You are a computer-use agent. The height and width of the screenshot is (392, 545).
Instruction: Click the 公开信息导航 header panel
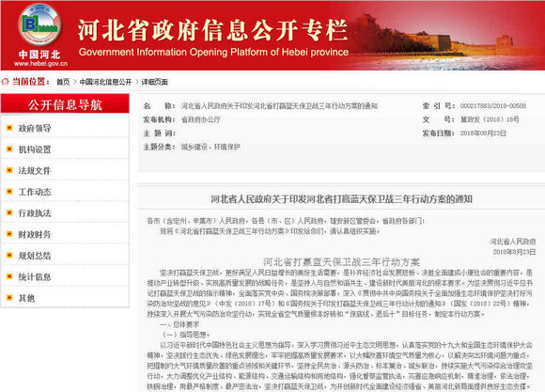click(65, 104)
